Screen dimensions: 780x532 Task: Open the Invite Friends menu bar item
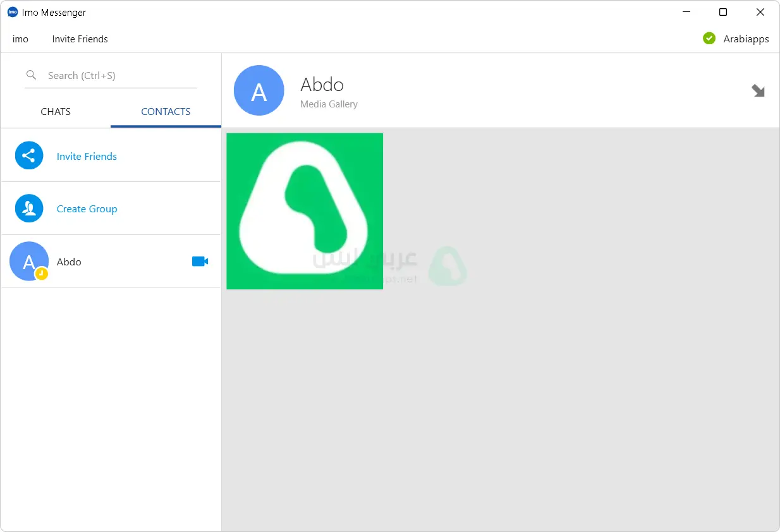(80, 39)
